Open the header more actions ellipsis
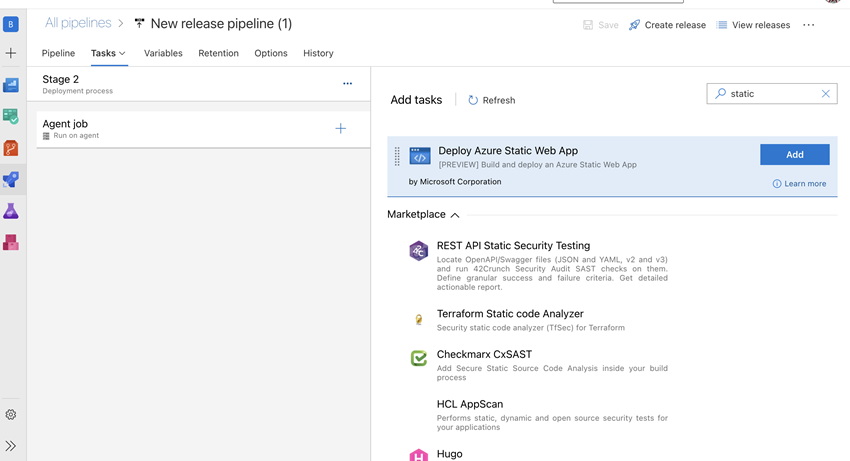The width and height of the screenshot is (850, 461). click(808, 25)
